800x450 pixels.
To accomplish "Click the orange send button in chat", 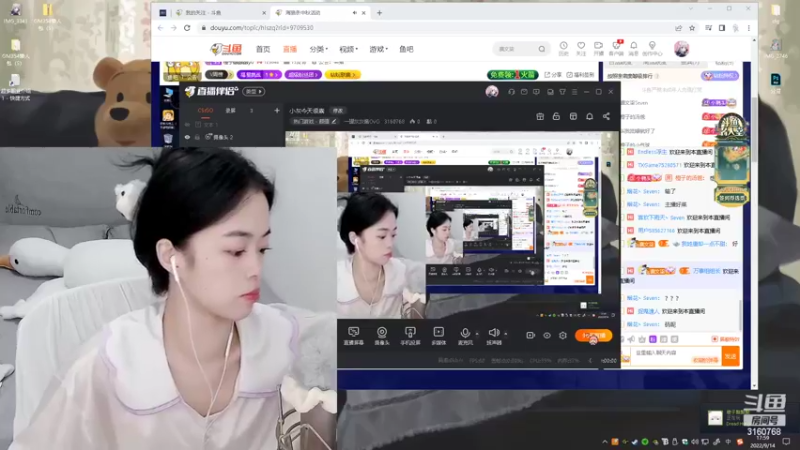I will point(730,356).
